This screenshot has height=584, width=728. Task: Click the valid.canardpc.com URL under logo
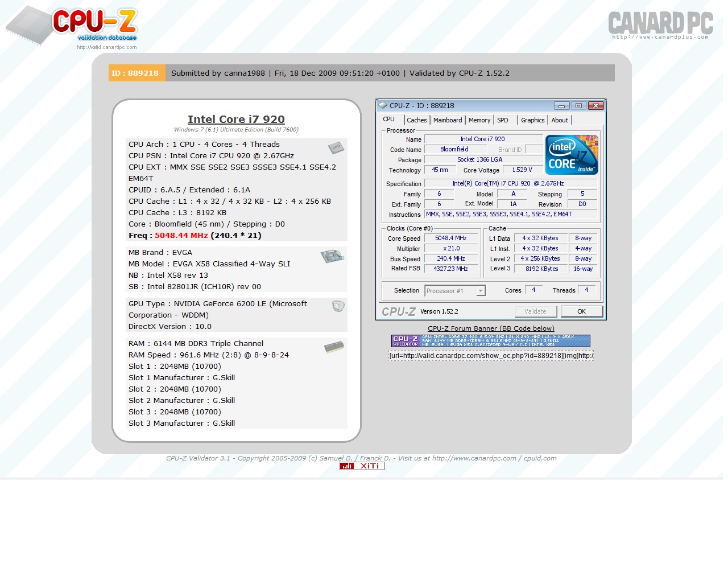107,47
